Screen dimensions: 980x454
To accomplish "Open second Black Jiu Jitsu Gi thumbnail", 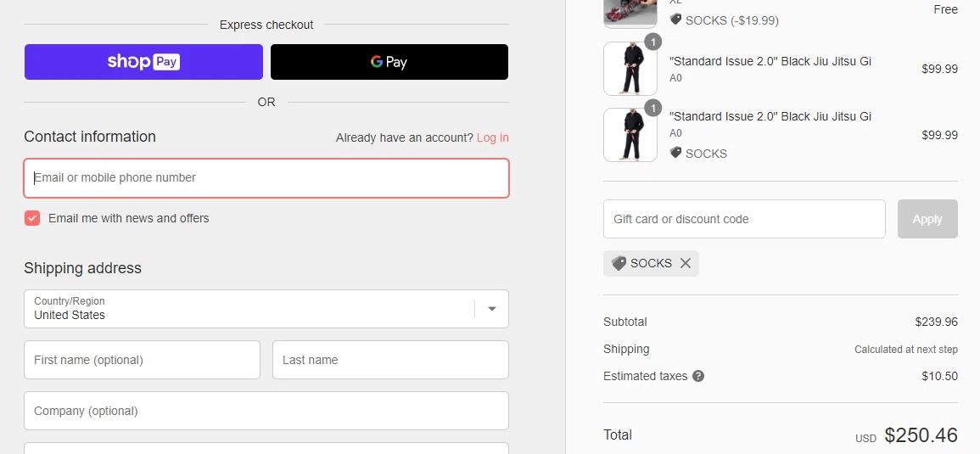I will 630,135.
